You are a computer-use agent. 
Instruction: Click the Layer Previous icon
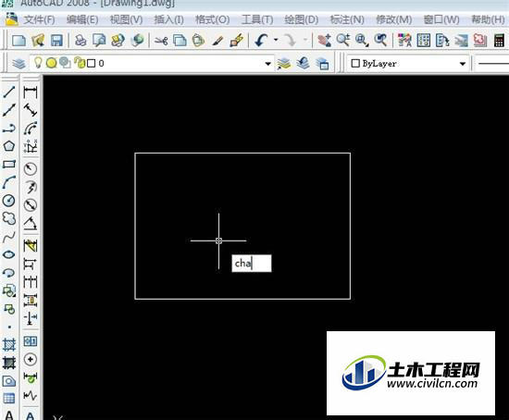tap(303, 63)
